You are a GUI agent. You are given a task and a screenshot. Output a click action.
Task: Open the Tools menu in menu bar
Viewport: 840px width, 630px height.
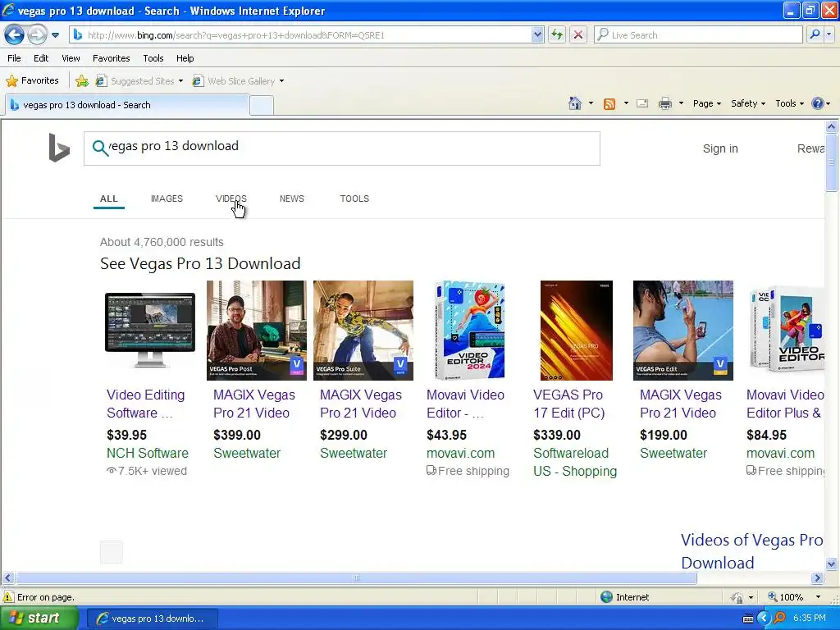153,58
